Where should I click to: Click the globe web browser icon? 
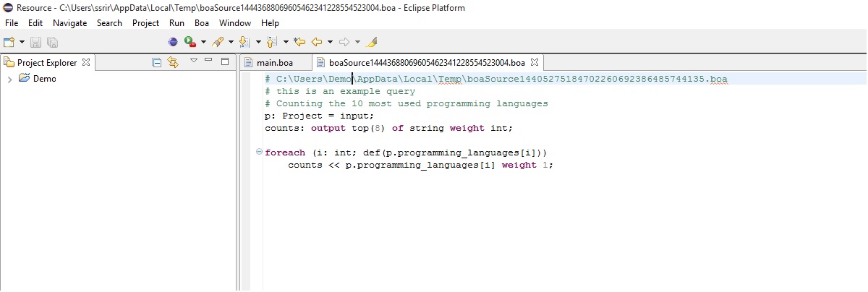coord(173,43)
